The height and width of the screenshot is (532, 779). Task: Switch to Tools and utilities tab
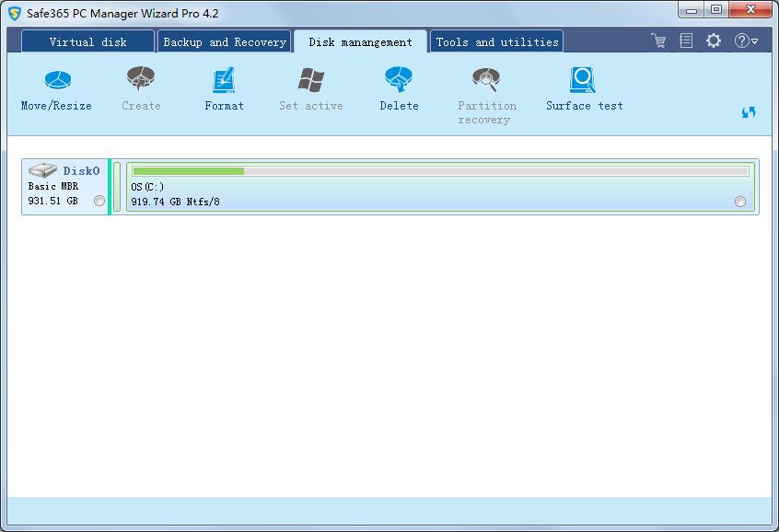[x=496, y=42]
